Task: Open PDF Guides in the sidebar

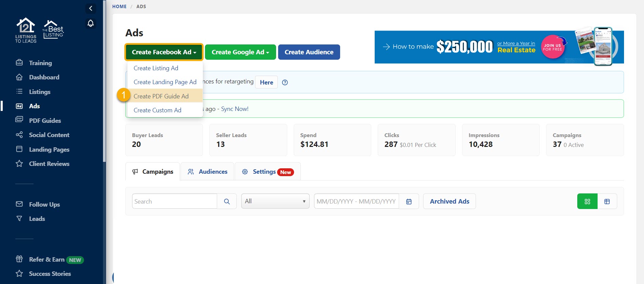Action: click(x=45, y=120)
